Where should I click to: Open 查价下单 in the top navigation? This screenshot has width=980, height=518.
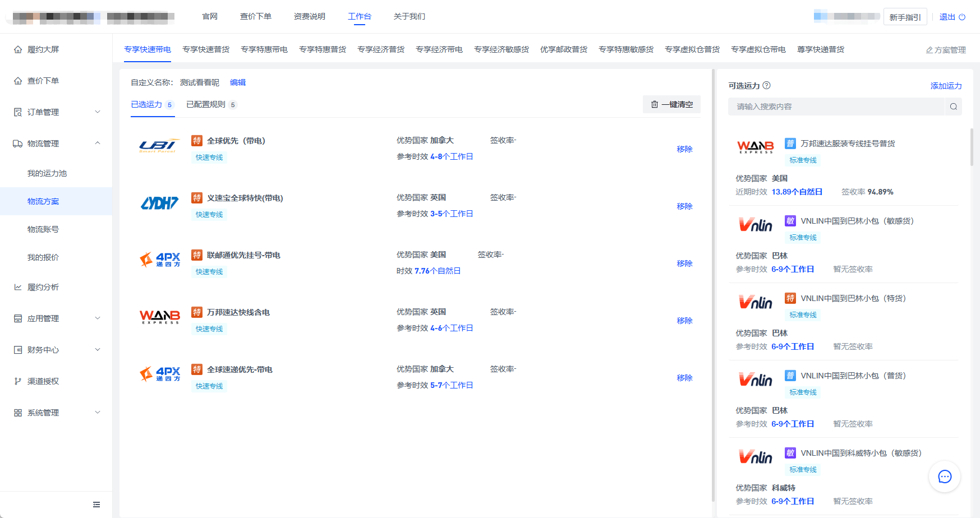click(x=256, y=16)
